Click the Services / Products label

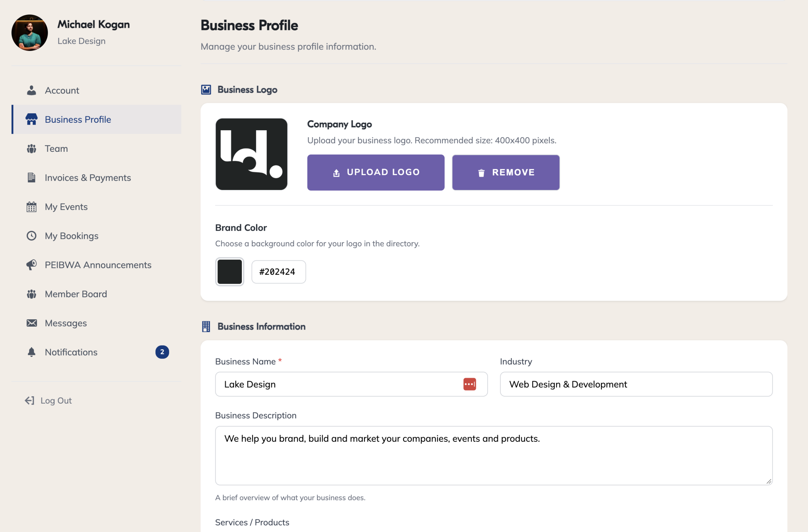point(252,522)
